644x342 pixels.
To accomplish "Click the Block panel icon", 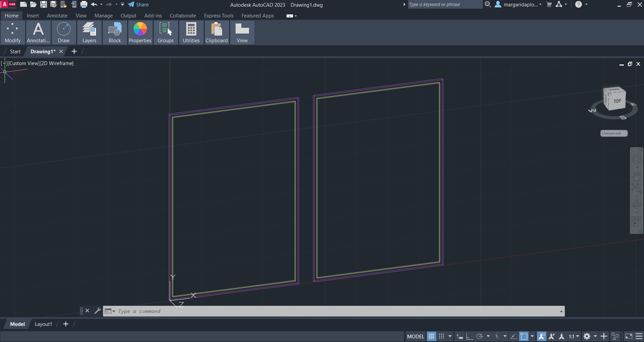I will [x=115, y=33].
